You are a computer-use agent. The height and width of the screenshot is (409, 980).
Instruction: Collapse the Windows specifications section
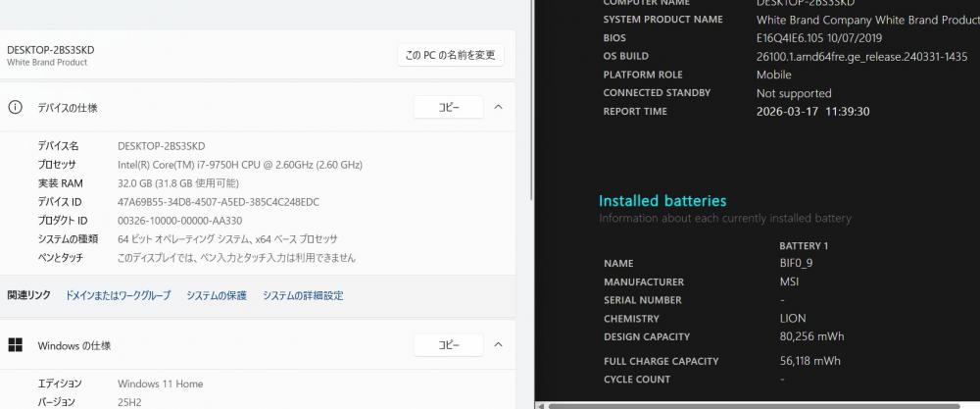coord(498,344)
